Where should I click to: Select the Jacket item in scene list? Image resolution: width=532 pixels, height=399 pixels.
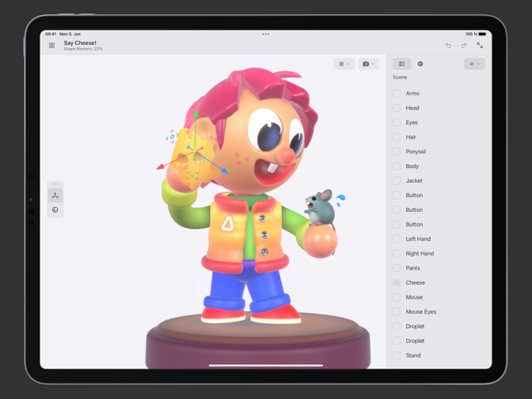pyautogui.click(x=414, y=180)
